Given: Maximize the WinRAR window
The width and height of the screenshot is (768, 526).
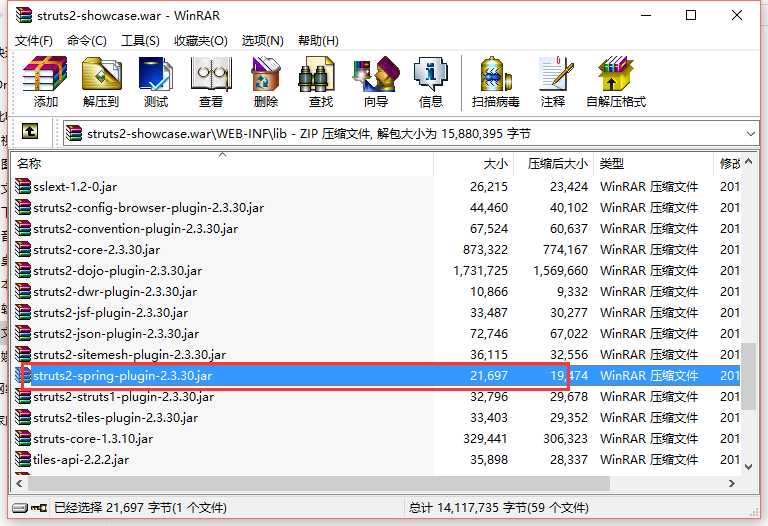Looking at the screenshot, I should click(691, 15).
